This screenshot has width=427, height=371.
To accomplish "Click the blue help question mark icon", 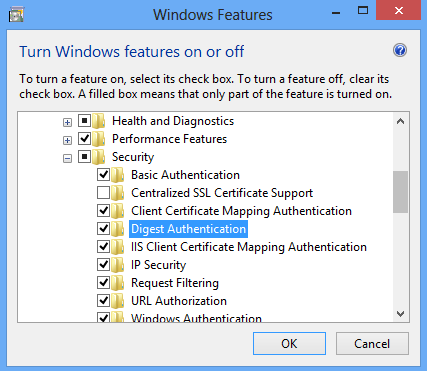I will pyautogui.click(x=400, y=51).
